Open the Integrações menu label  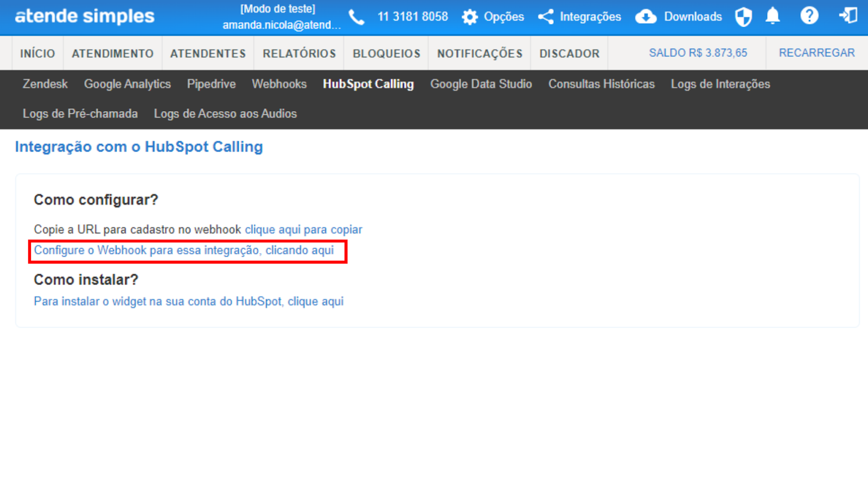tap(590, 17)
